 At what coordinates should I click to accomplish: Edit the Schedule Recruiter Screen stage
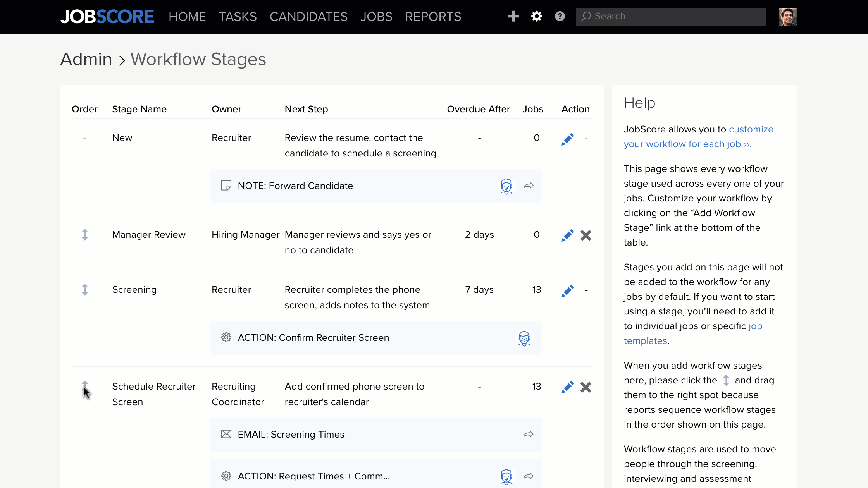(x=568, y=387)
